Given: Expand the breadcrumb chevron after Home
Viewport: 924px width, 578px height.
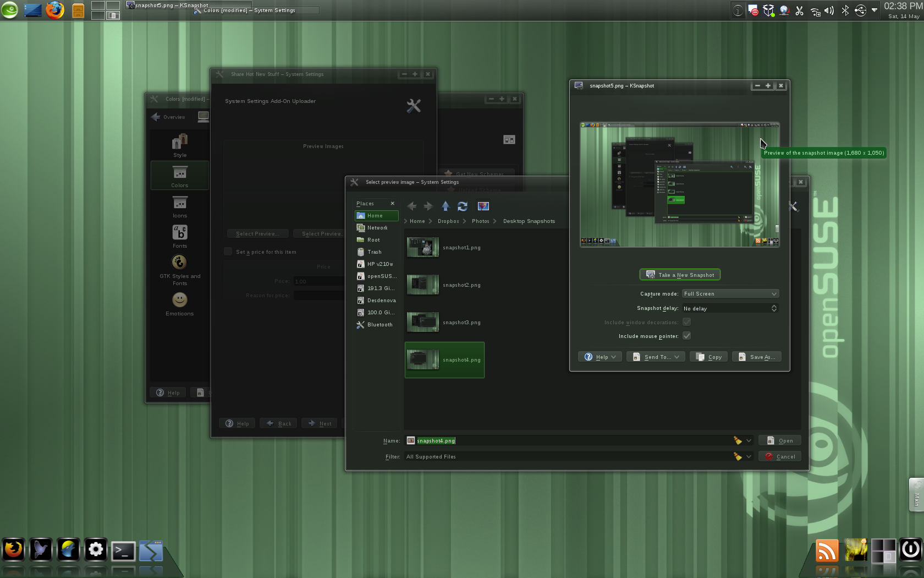Looking at the screenshot, I should 430,221.
